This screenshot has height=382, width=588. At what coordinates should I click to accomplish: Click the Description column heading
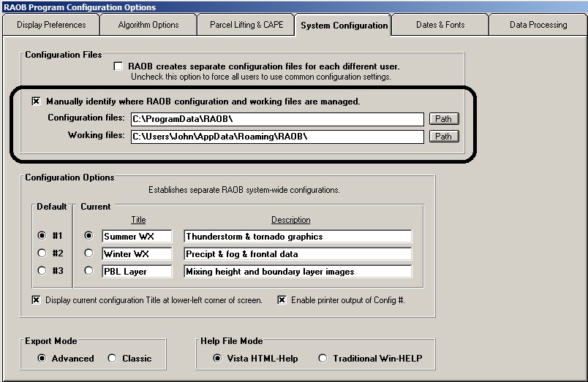(290, 220)
